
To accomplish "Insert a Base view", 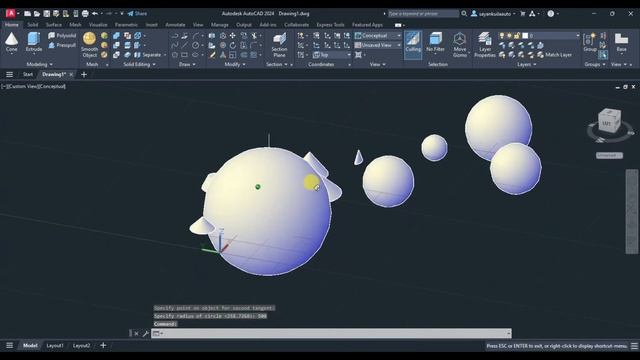I will (x=621, y=42).
